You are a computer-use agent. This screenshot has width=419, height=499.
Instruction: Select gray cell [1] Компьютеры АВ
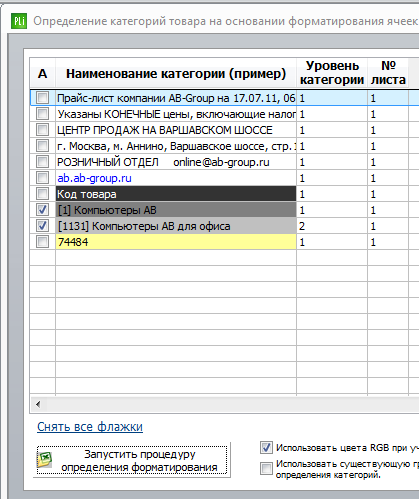[x=176, y=210]
